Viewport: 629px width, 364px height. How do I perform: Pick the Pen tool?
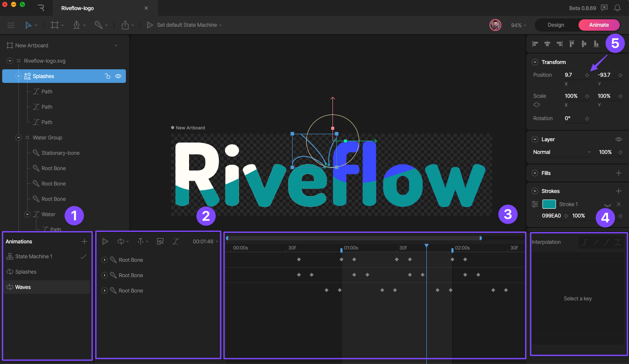pos(76,25)
